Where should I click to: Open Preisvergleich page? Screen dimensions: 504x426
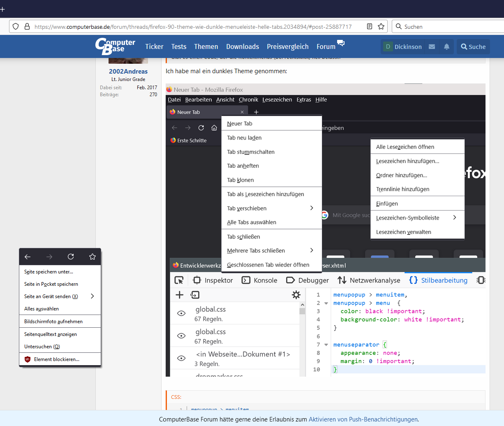(x=288, y=46)
